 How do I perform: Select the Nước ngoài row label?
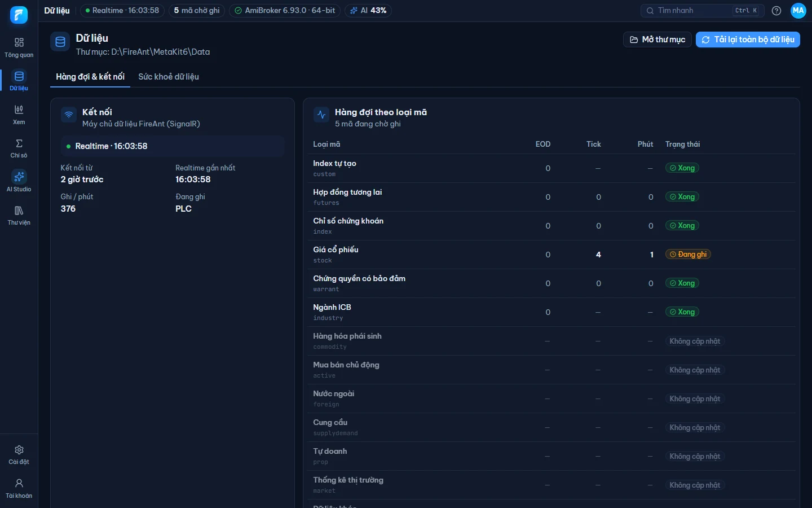pos(334,393)
